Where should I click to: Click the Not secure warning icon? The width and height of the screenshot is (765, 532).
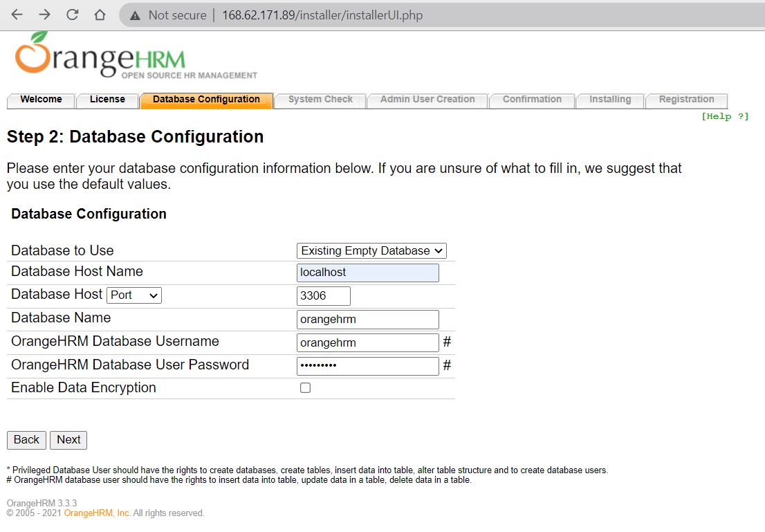136,15
